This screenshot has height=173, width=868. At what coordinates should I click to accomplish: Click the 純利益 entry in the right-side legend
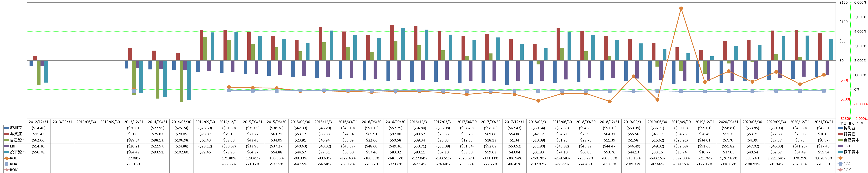pyautogui.click(x=846, y=128)
